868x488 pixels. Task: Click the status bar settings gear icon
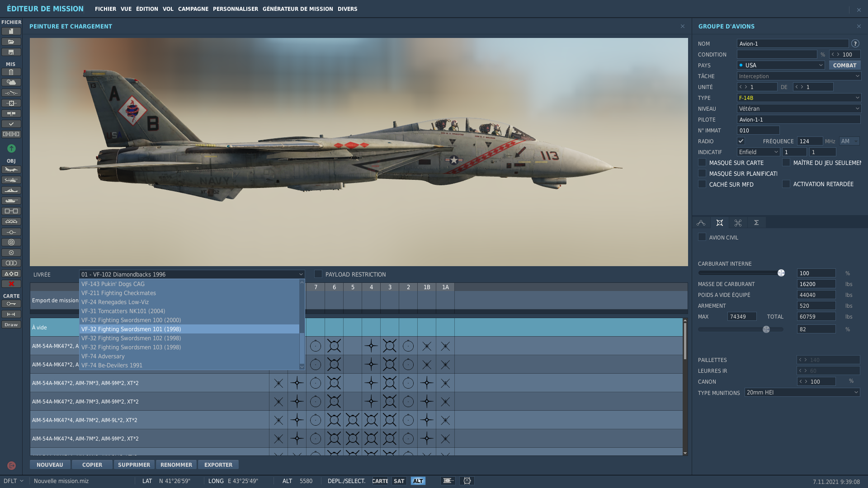click(x=467, y=481)
